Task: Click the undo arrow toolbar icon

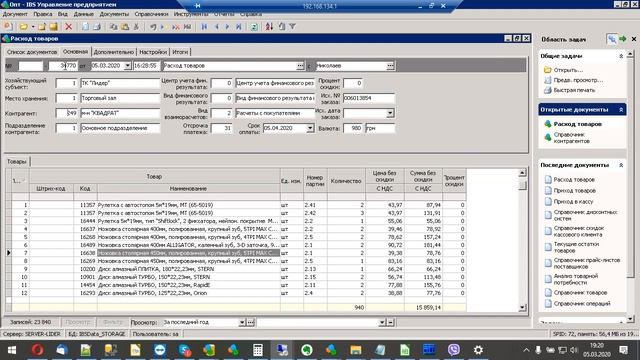Action: tap(153, 27)
